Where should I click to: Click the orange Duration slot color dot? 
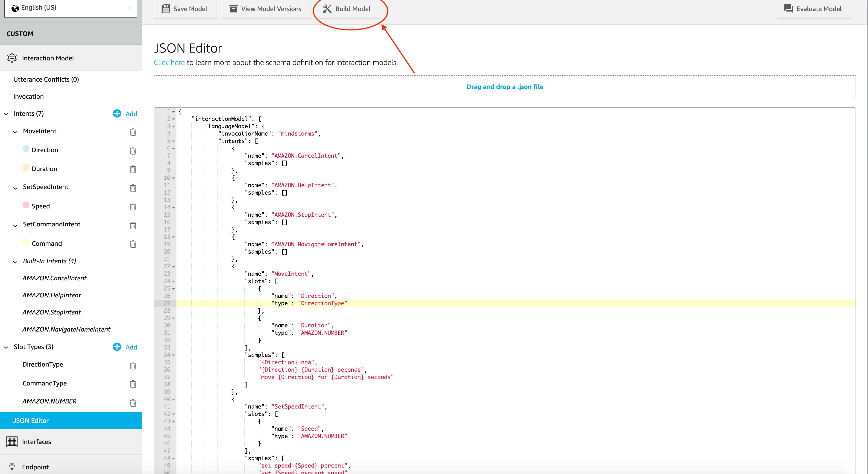click(26, 168)
